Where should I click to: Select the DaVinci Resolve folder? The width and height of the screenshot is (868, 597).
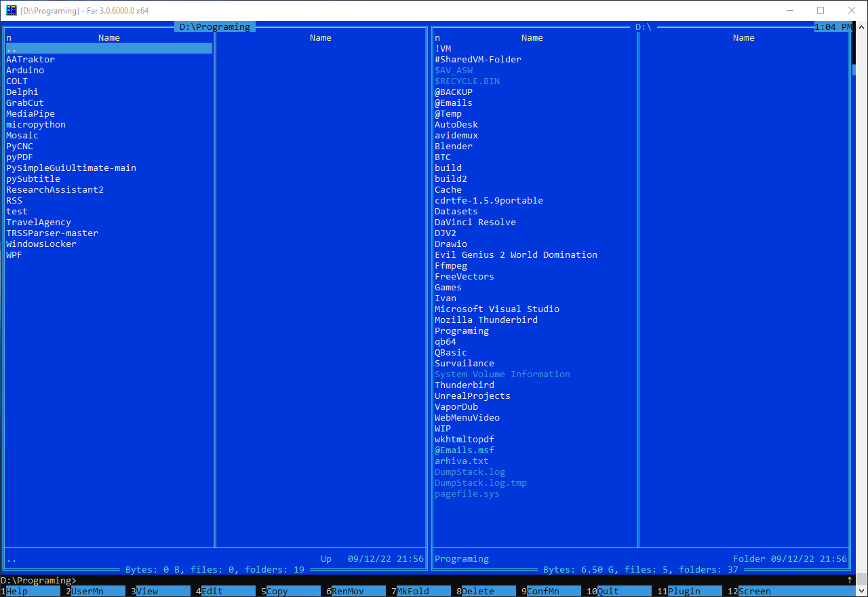(x=475, y=222)
